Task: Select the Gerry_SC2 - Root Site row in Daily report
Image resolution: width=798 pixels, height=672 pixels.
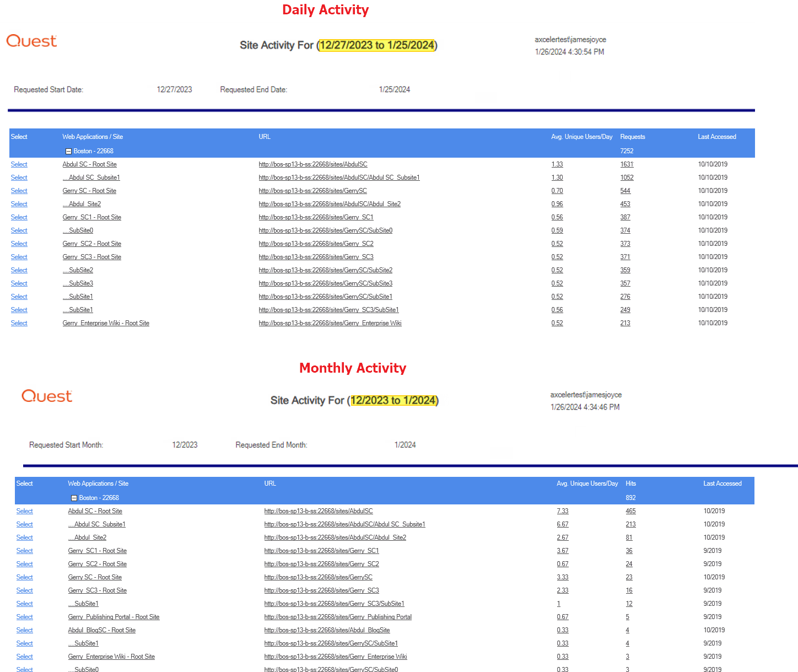Action: 19,243
